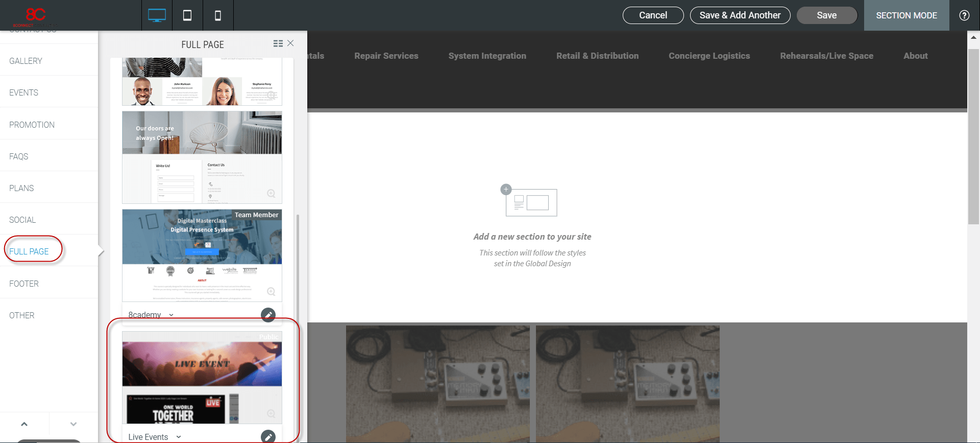Edit the 8cademy template with pencil icon

268,315
